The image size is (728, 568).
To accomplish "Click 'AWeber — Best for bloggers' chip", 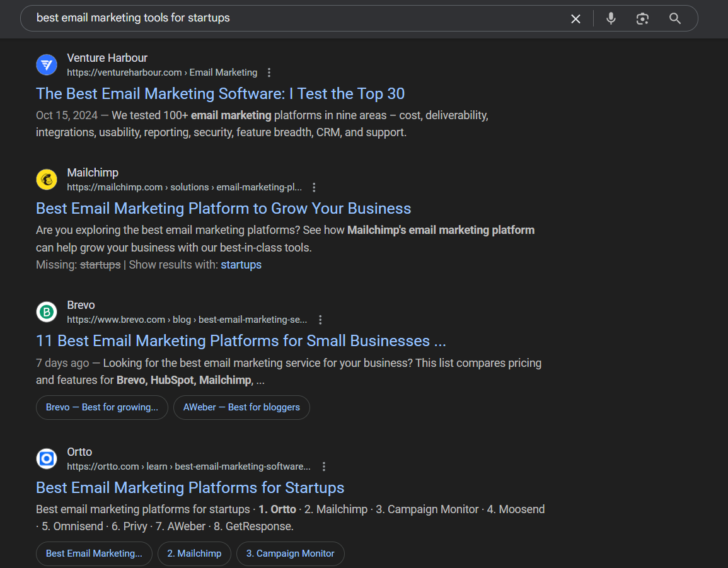I will [x=241, y=407].
